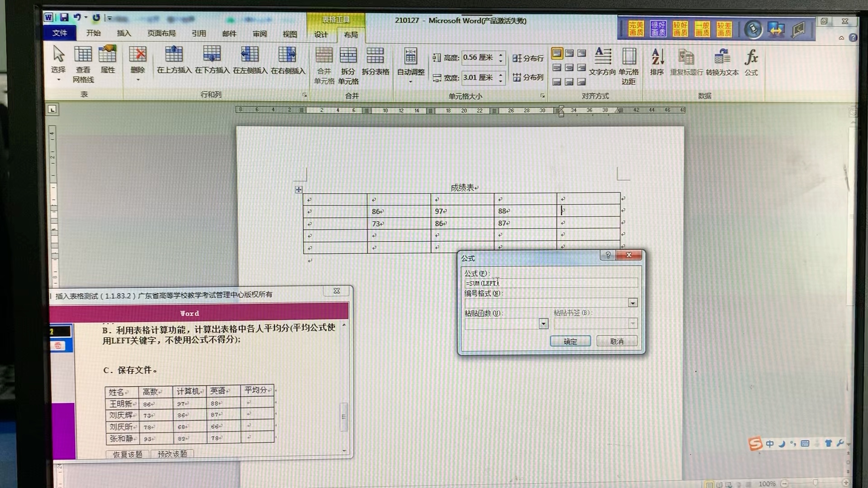
Task: Switch to the Table Design (设计) tab
Action: (x=321, y=34)
